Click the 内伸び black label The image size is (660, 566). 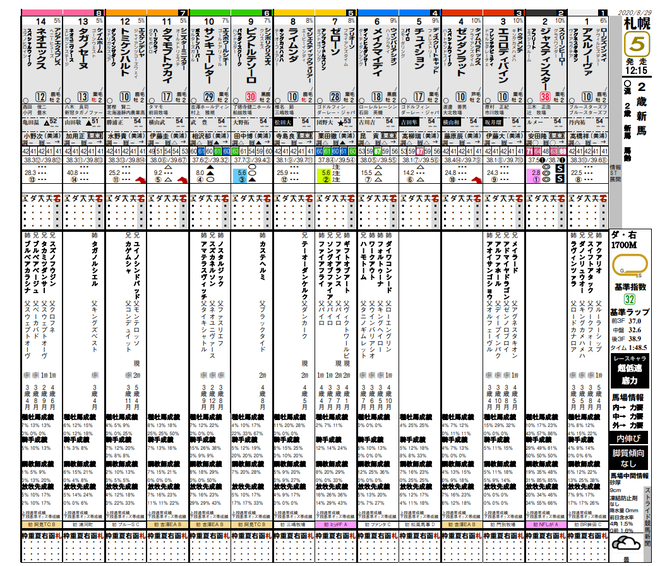pyautogui.click(x=629, y=438)
